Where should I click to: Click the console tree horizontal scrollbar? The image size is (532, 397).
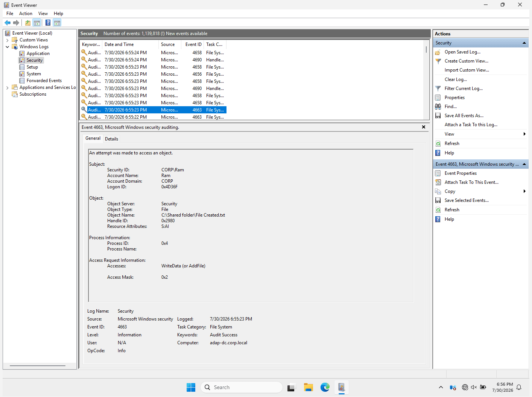click(38, 365)
